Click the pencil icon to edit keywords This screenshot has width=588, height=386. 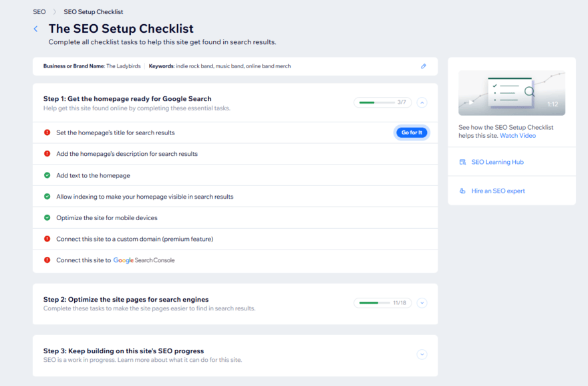422,66
